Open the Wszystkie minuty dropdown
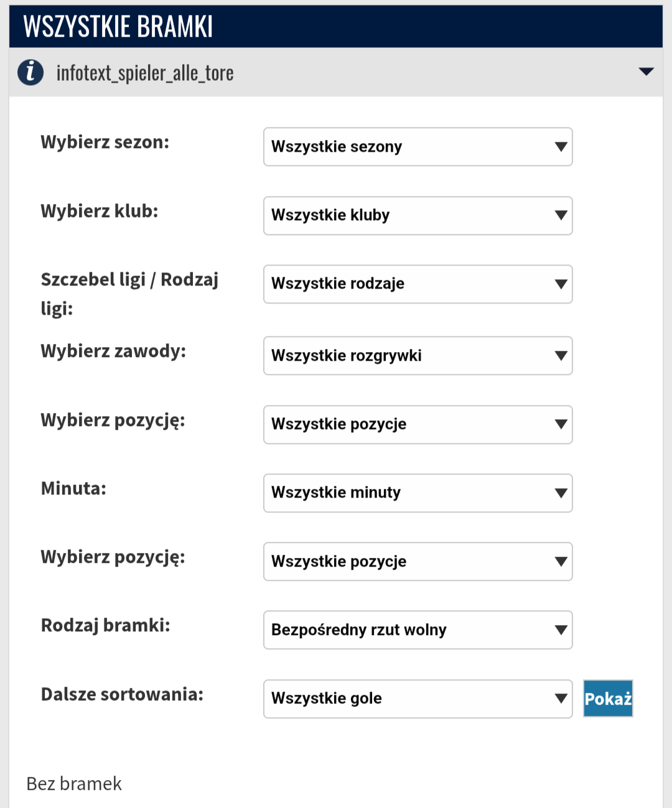This screenshot has height=808, width=672. tap(417, 493)
